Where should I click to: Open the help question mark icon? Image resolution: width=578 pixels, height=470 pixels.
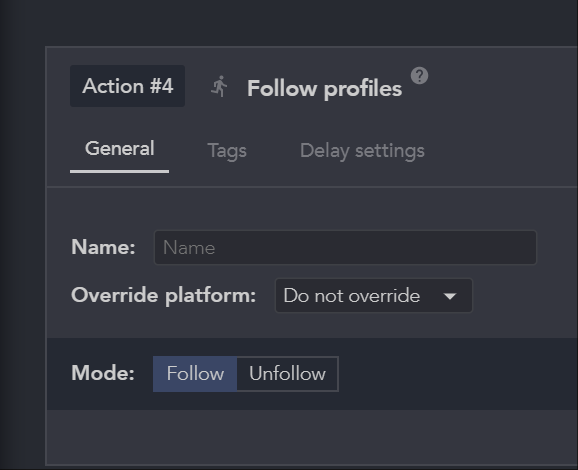click(x=419, y=76)
